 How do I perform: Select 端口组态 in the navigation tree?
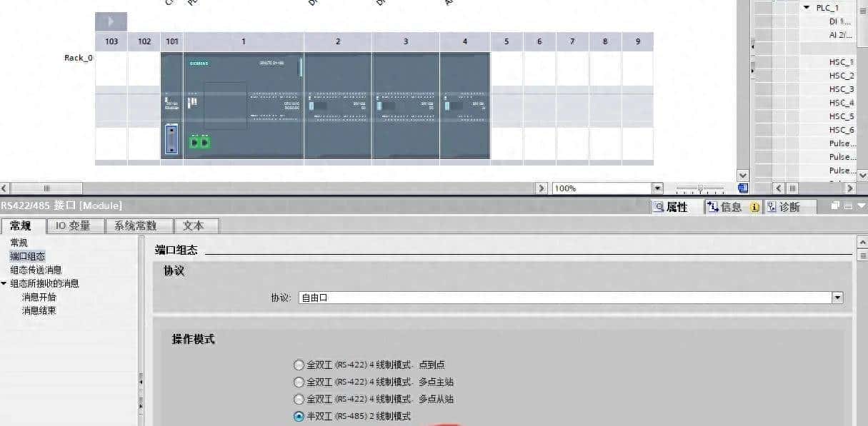(x=28, y=256)
